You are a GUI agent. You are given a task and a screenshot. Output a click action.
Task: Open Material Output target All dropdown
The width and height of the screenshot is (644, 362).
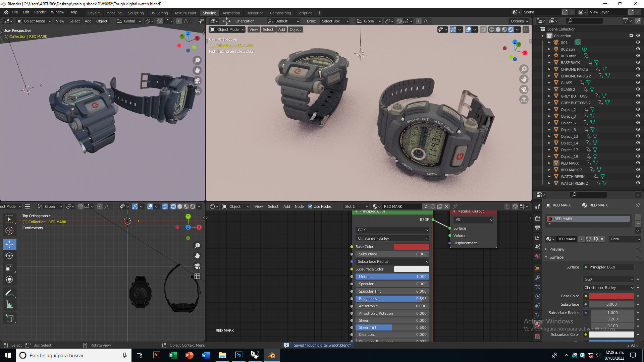(x=473, y=220)
